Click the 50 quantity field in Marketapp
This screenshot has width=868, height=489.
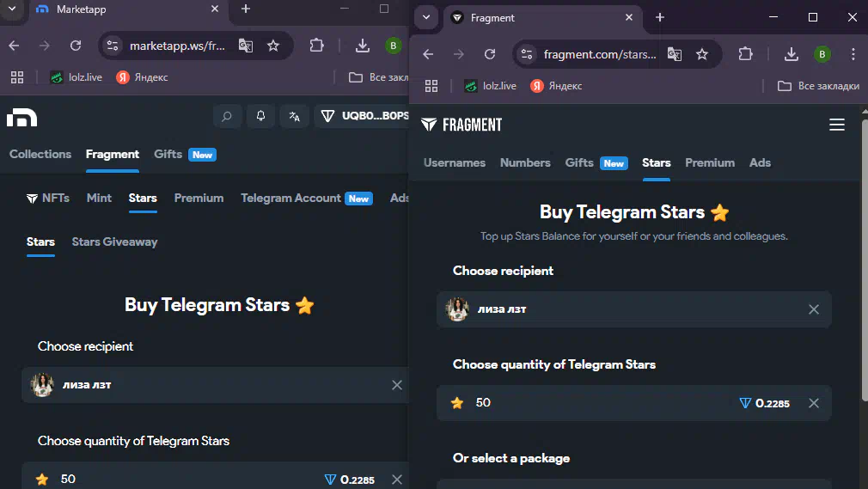point(216,477)
